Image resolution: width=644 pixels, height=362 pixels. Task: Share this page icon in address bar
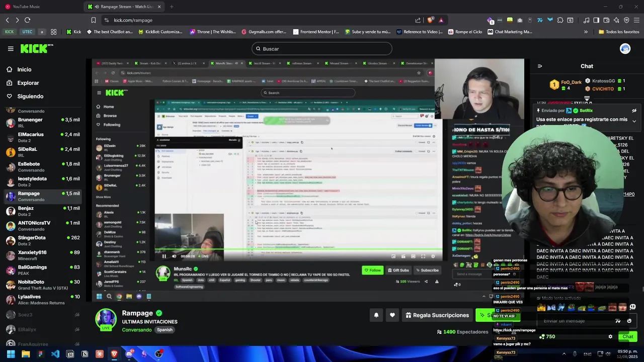(x=418, y=20)
